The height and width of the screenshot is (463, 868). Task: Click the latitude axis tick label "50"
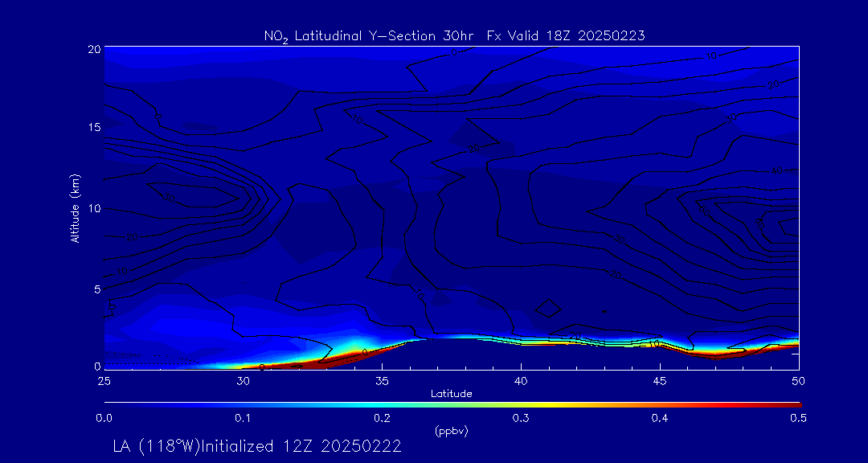[798, 381]
